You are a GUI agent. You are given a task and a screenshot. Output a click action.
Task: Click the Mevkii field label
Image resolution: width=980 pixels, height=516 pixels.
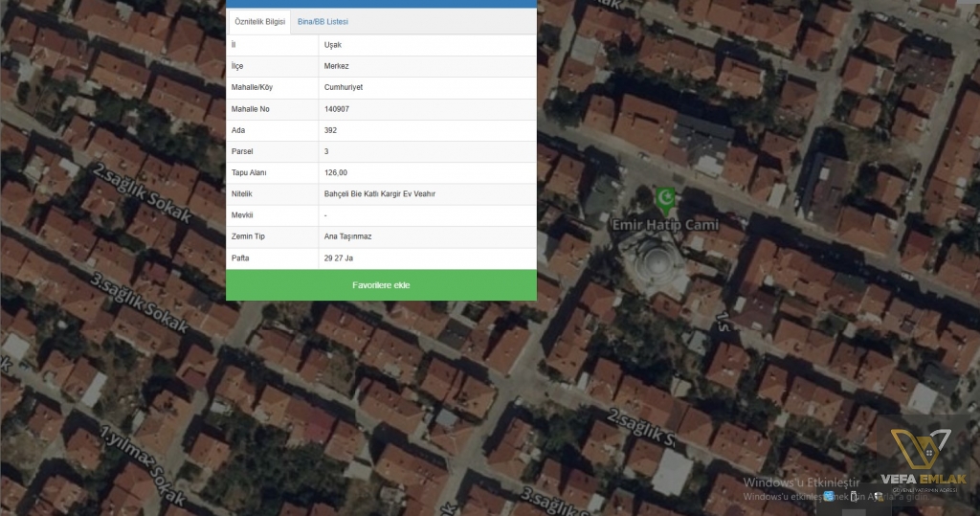coord(242,215)
